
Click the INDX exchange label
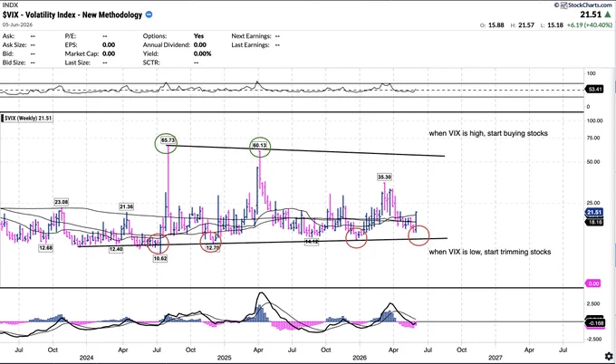(10, 5)
